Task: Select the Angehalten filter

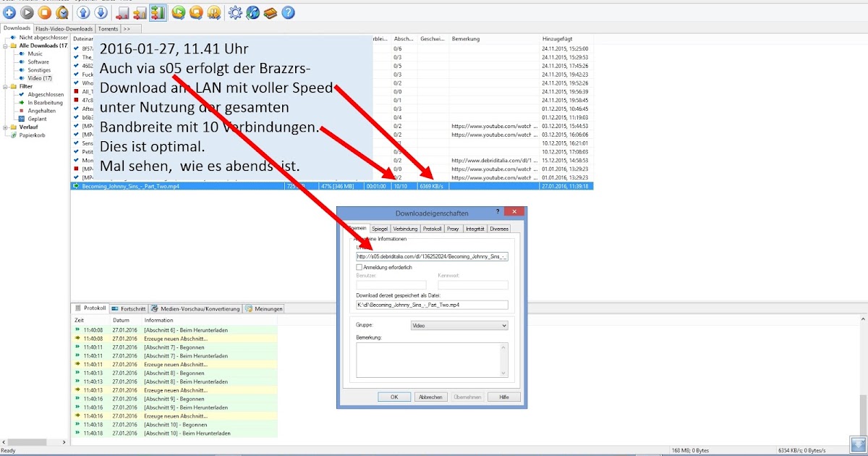Action: [41, 110]
